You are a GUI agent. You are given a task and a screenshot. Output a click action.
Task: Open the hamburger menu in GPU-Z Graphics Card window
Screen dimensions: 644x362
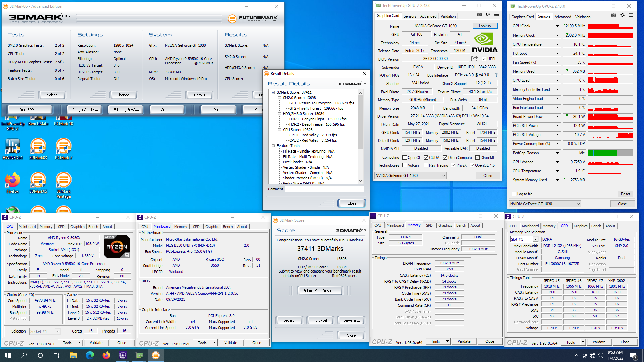click(496, 15)
